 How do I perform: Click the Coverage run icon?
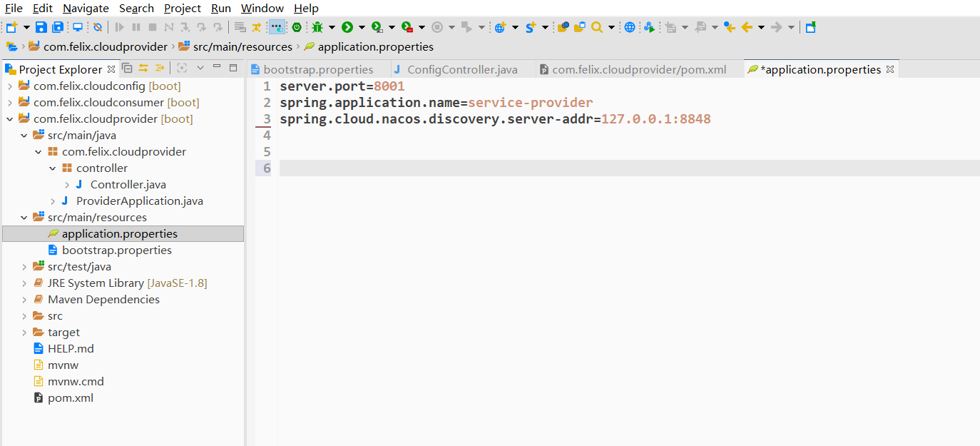tap(377, 27)
